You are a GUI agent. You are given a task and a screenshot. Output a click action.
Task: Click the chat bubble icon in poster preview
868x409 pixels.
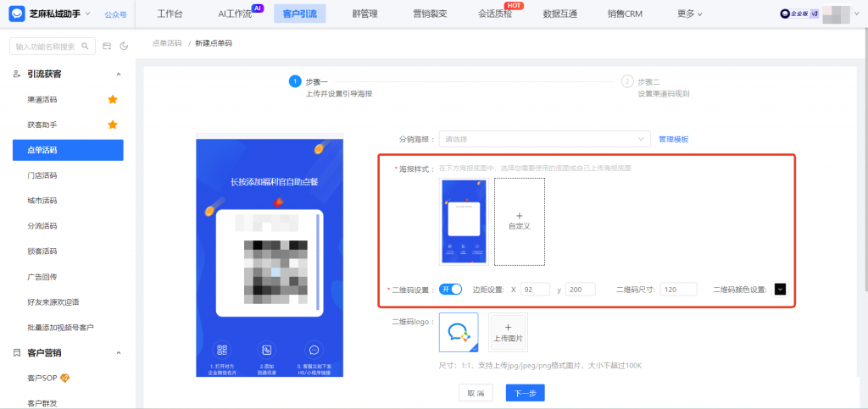[314, 350]
